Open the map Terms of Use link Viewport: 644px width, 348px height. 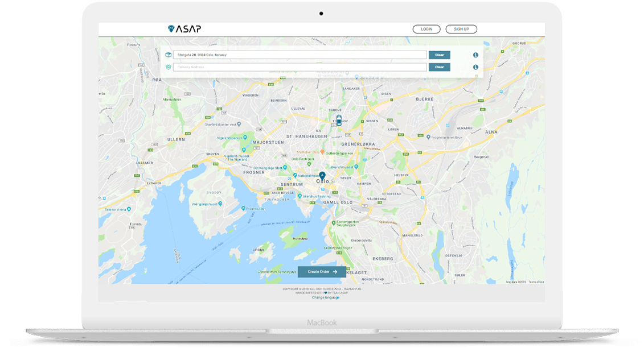(536, 282)
